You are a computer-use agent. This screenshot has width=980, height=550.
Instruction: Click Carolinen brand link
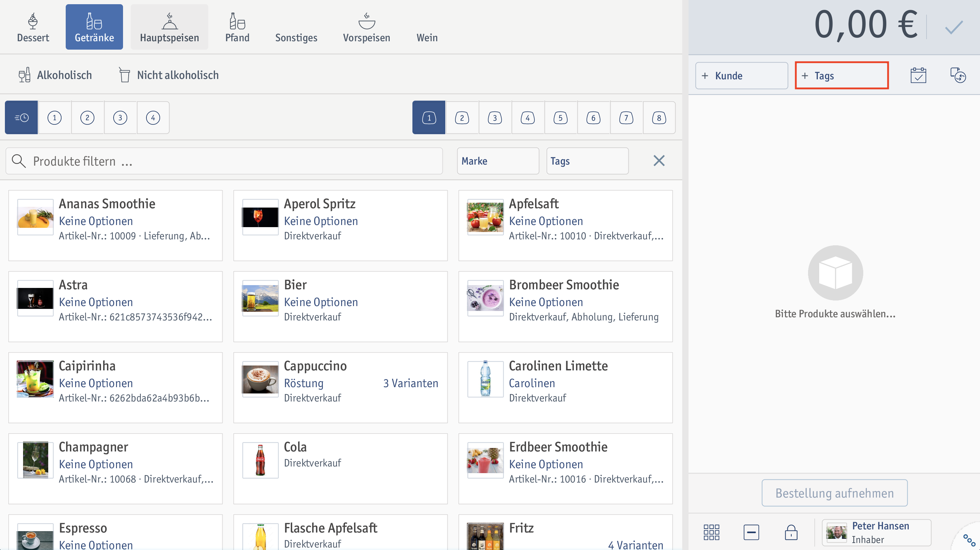(532, 383)
